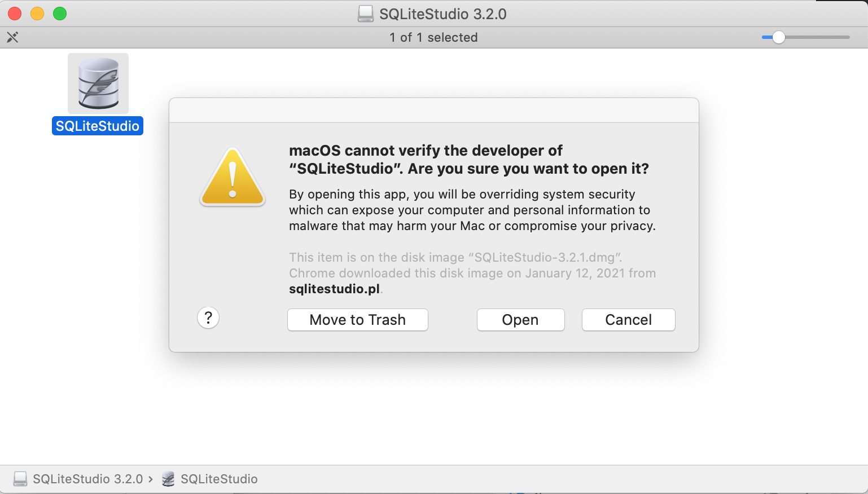The image size is (868, 494).
Task: Click the bold sqlitestudio.pl source text
Action: pyautogui.click(x=334, y=289)
